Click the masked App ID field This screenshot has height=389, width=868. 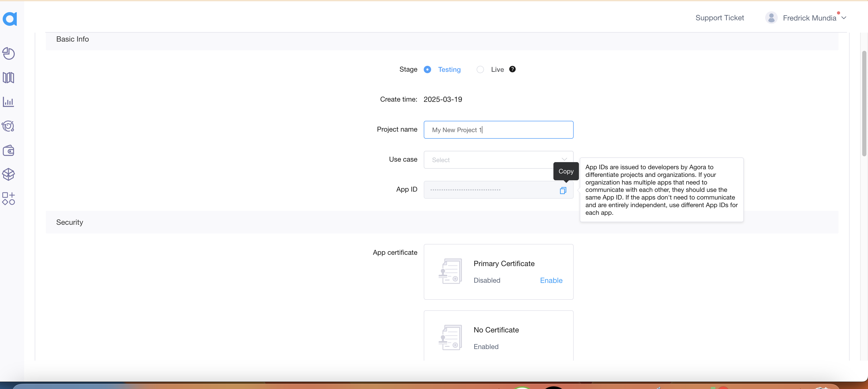click(489, 190)
